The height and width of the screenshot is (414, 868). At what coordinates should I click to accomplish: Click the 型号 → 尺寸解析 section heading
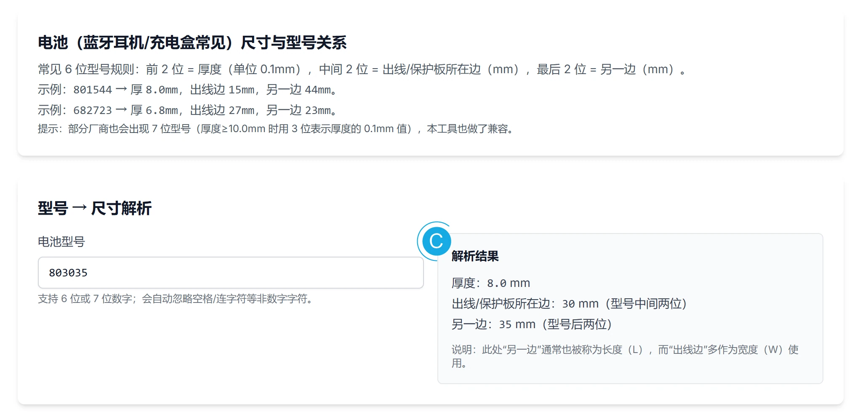click(x=94, y=208)
